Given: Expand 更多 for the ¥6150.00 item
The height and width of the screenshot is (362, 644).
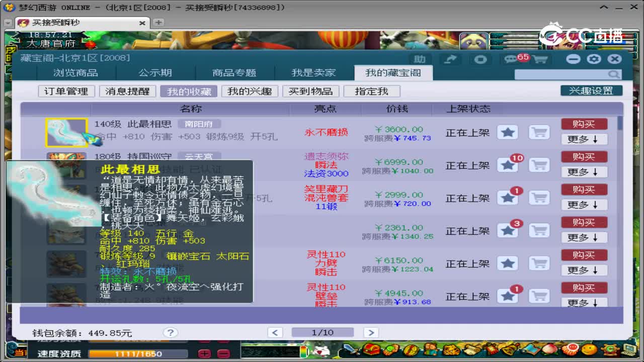Looking at the screenshot, I should tap(584, 270).
